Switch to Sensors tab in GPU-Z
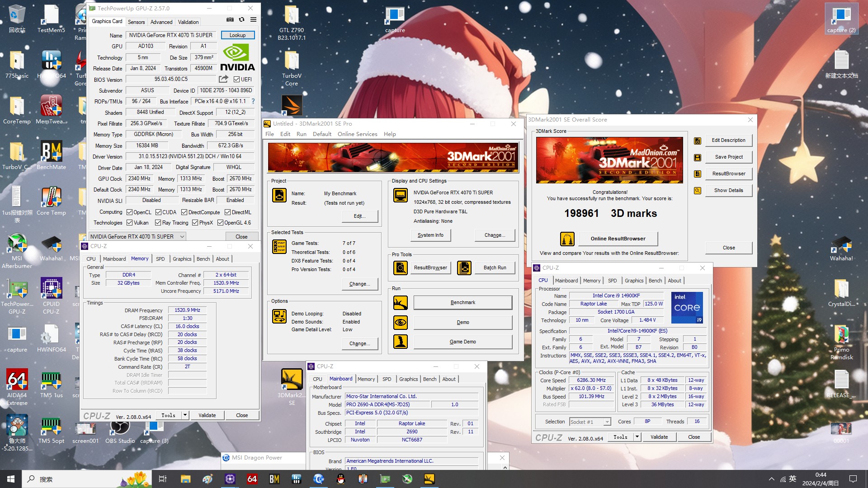Image resolution: width=868 pixels, height=488 pixels. (x=136, y=22)
